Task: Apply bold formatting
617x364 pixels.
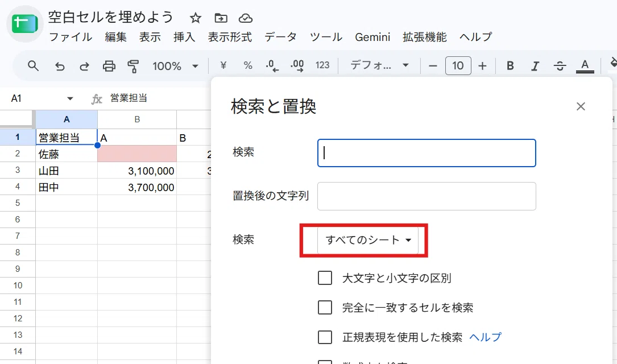Action: (510, 66)
